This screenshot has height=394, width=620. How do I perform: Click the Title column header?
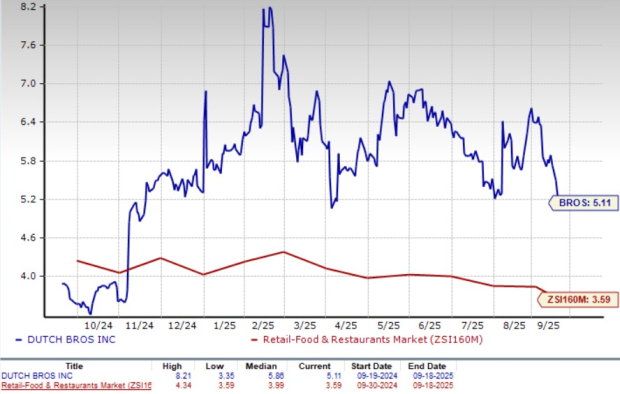tap(74, 366)
